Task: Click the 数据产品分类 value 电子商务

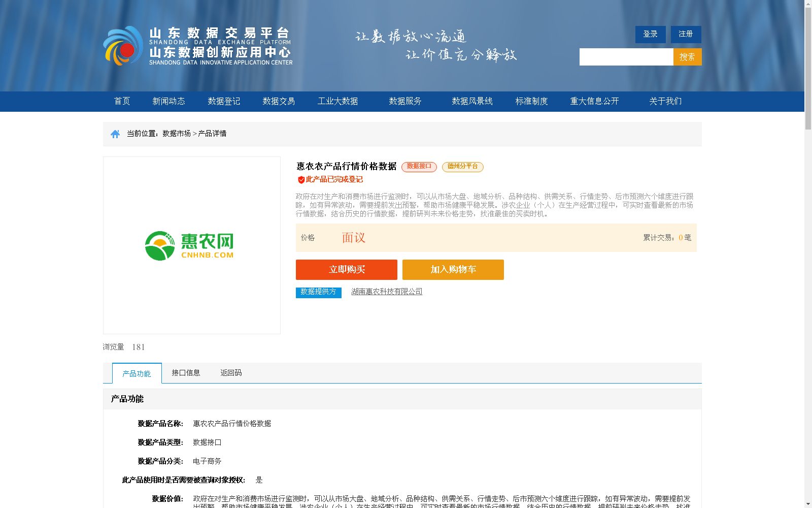Action: pyautogui.click(x=207, y=461)
